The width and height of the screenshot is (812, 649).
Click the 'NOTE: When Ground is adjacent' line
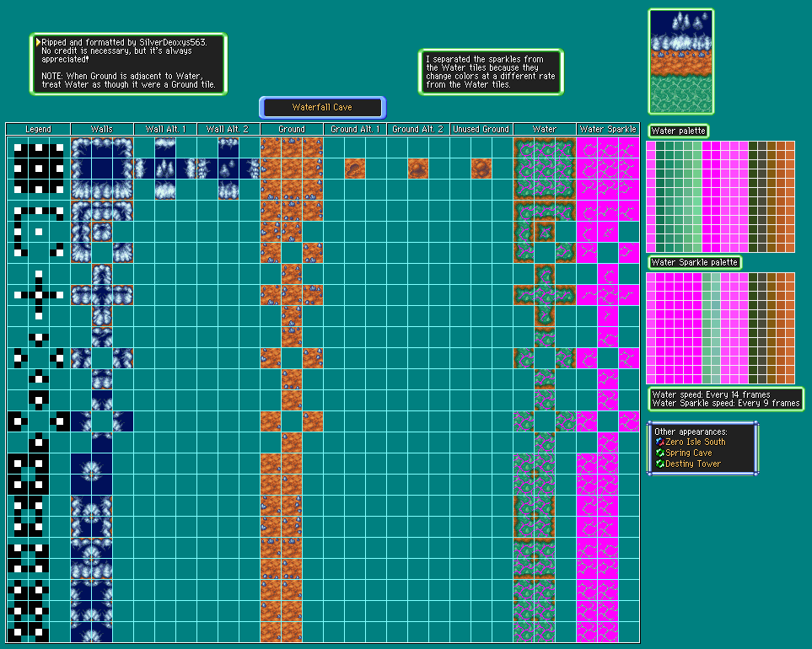[122, 76]
